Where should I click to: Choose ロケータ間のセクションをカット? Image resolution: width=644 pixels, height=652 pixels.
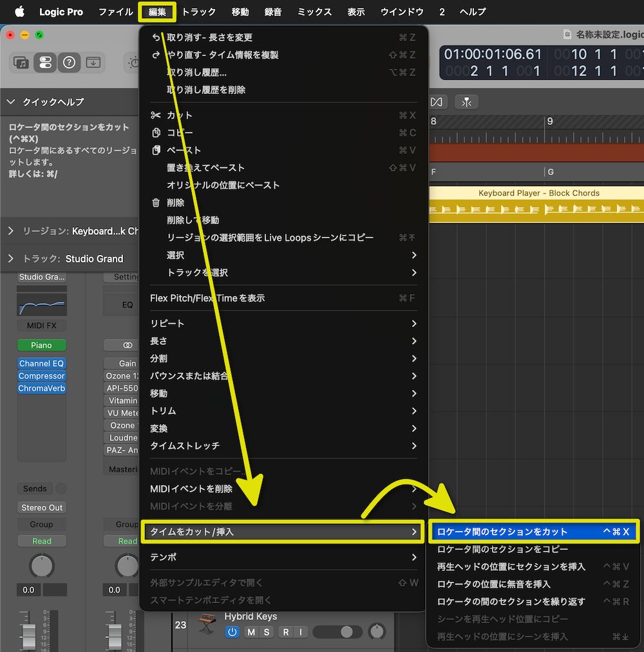tap(533, 532)
